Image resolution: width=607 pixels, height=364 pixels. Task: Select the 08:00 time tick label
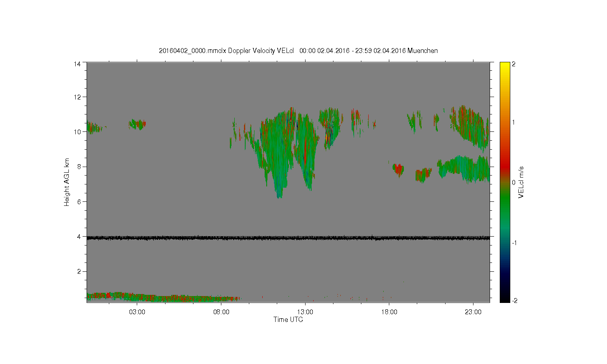click(x=221, y=312)
